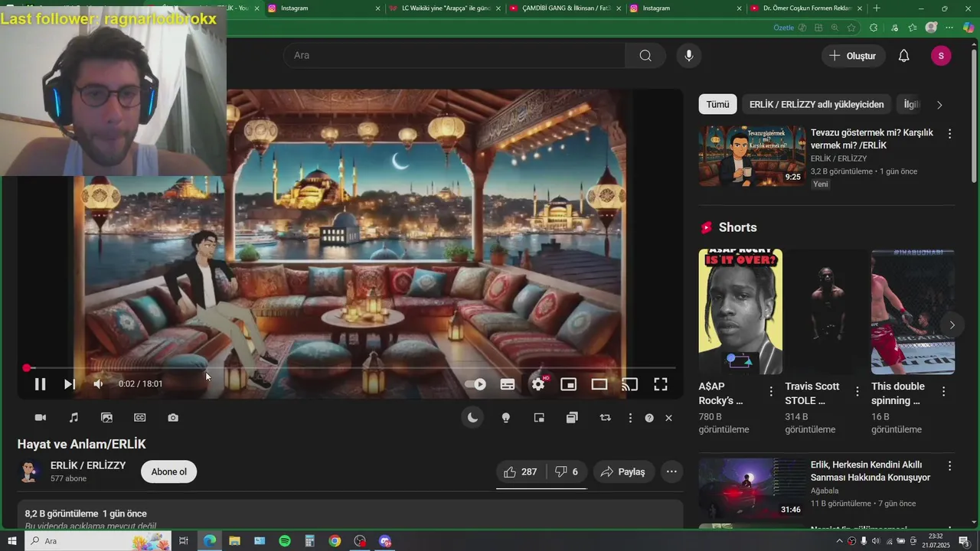Click the stacked windows icon in extension bar
The height and width of the screenshot is (551, 980).
click(572, 418)
